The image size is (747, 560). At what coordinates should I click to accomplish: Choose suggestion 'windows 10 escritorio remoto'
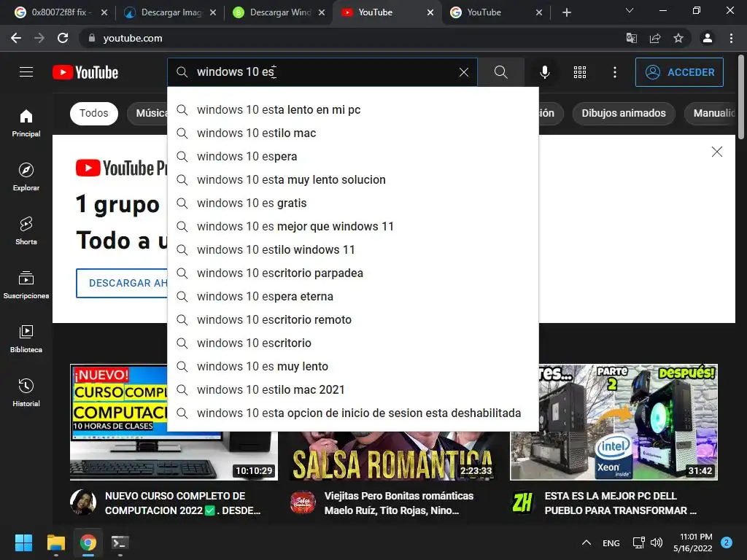point(353,319)
